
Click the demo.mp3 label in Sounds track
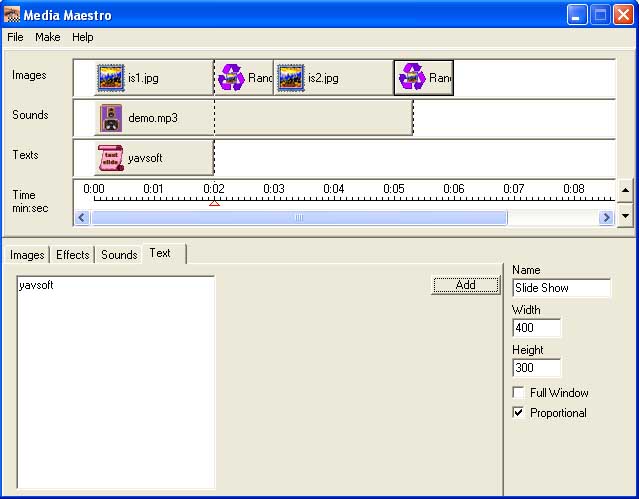(153, 118)
